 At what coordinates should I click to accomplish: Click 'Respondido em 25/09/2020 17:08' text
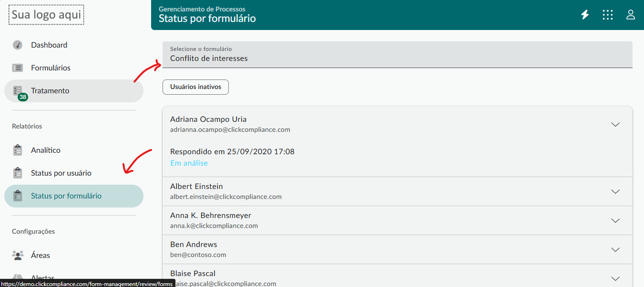click(x=232, y=151)
